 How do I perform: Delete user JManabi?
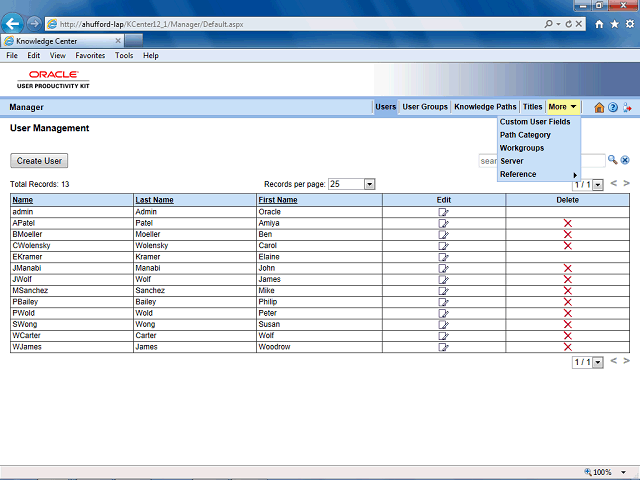(x=567, y=268)
